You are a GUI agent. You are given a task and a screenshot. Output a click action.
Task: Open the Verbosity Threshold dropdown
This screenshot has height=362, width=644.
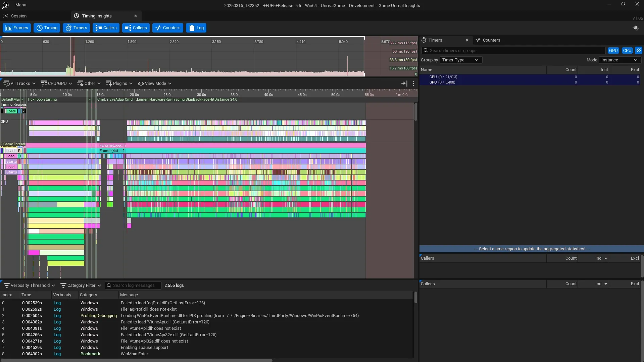29,286
